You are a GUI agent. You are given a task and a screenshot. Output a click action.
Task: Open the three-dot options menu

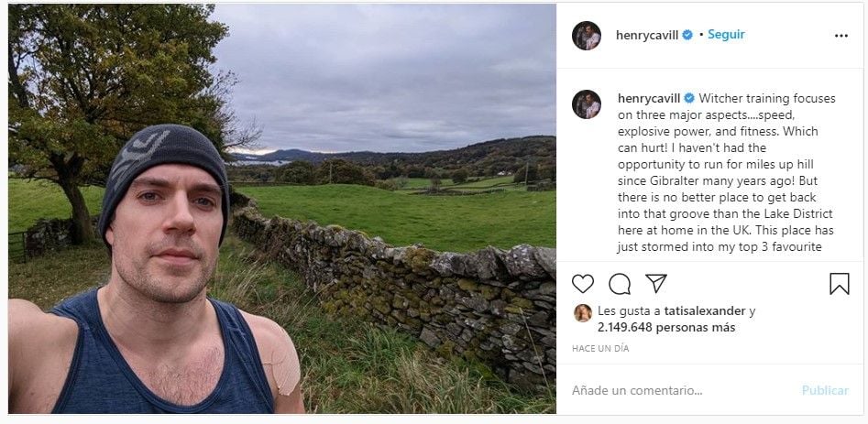841,36
